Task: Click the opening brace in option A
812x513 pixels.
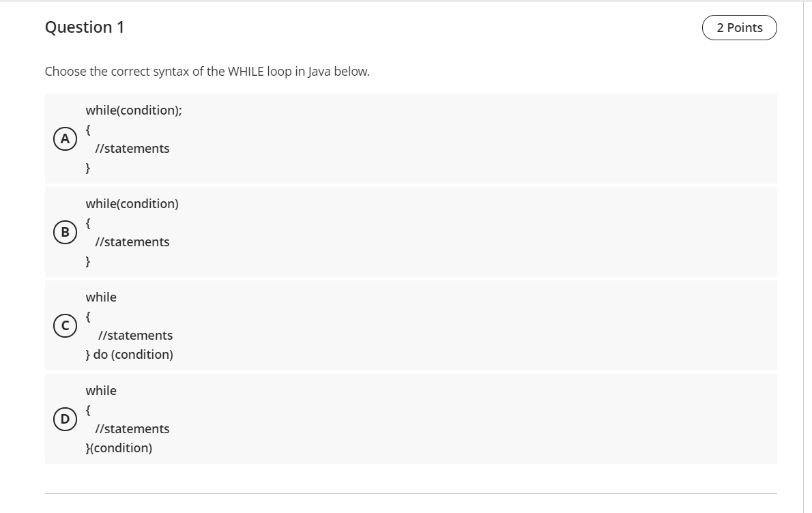Action: (x=87, y=129)
